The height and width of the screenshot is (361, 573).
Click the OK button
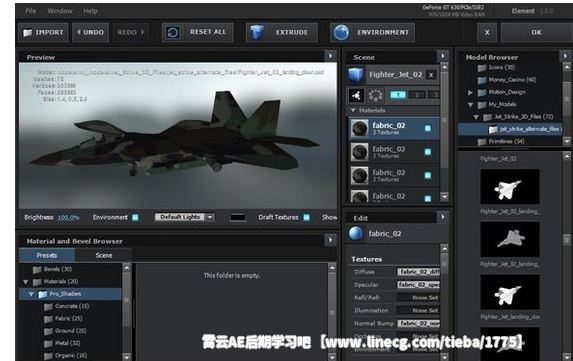[x=536, y=33]
